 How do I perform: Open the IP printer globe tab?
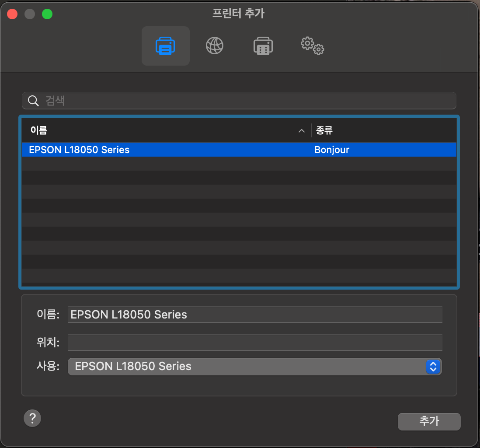point(214,46)
